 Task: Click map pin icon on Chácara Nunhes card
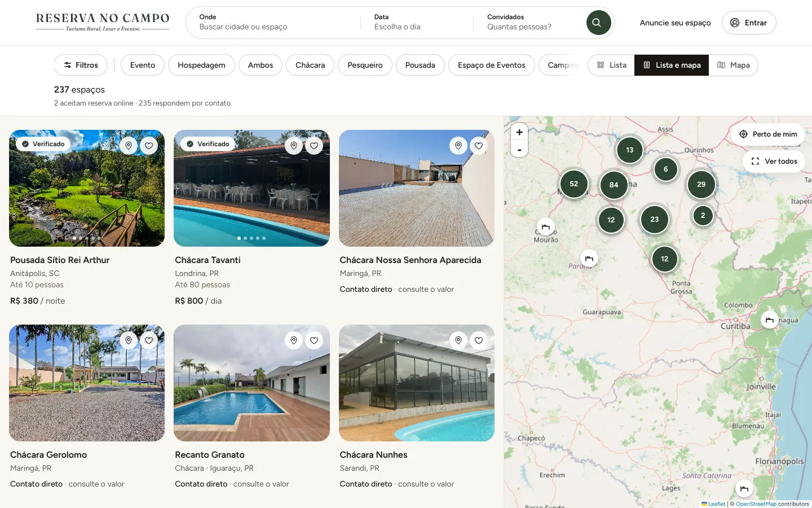pos(458,340)
